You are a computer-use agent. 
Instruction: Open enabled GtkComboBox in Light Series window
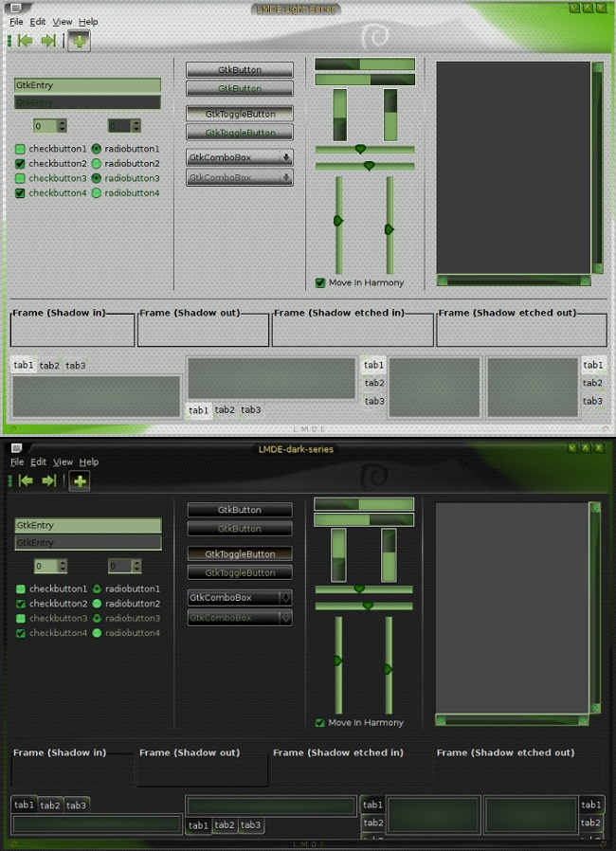240,157
